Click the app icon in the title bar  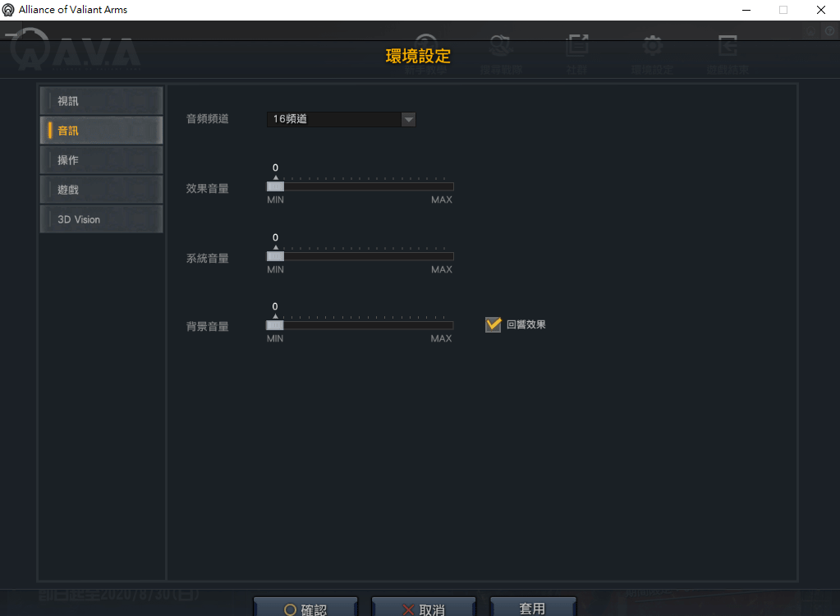click(x=9, y=10)
